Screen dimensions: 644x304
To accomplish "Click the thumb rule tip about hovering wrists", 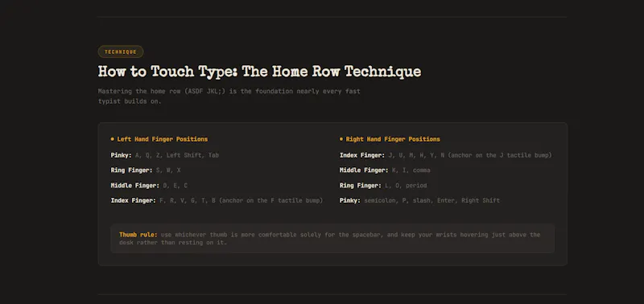I will [332, 238].
